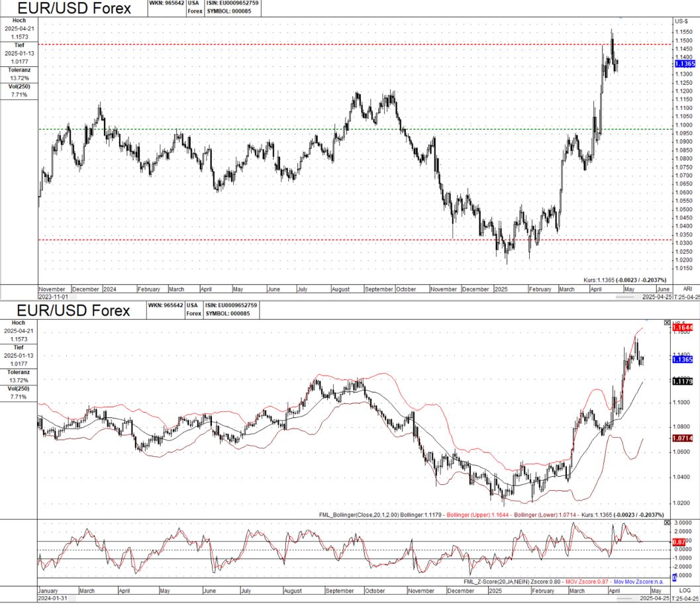Click T:25-04-25 label under ARI
Screen dimensions: 700x604
click(x=687, y=297)
